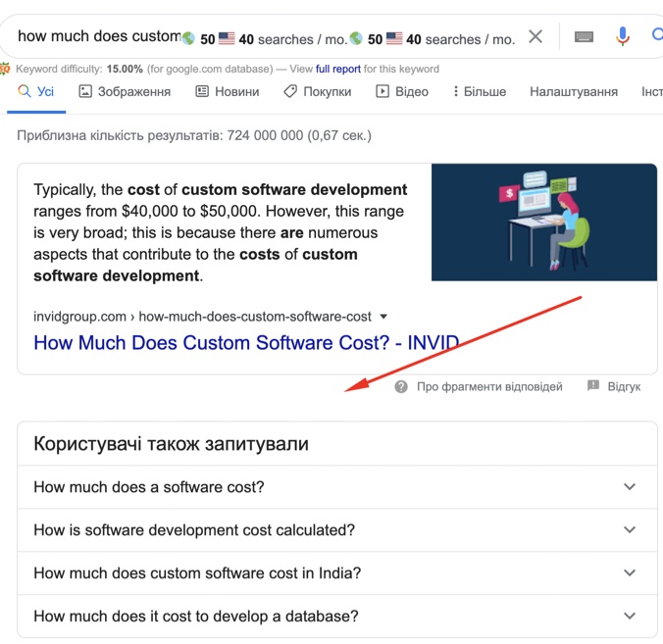Expand 'How much does it cost to develop a database?'
The height and width of the screenshot is (644, 663).
pyautogui.click(x=335, y=617)
